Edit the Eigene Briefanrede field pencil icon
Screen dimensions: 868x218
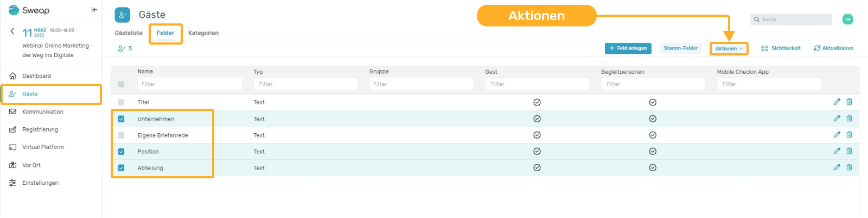point(837,135)
